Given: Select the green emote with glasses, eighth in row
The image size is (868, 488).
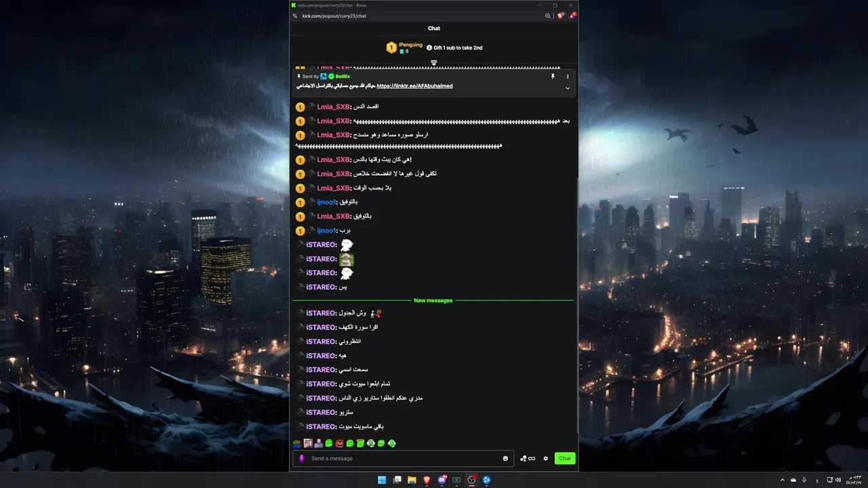Looking at the screenshot, I should [x=371, y=443].
